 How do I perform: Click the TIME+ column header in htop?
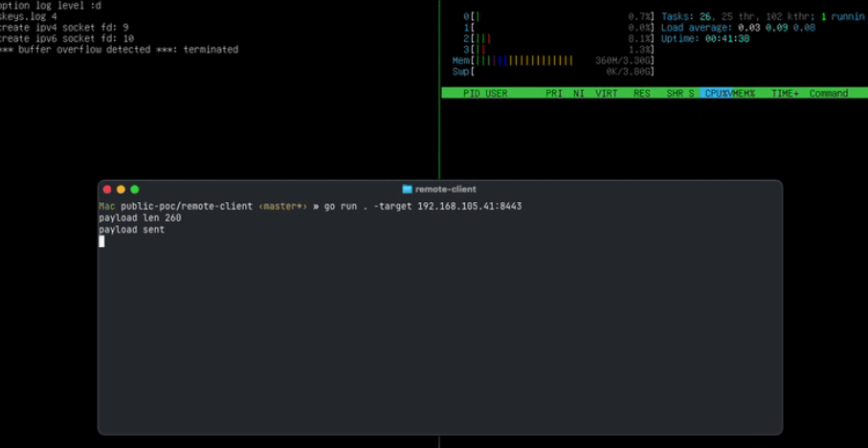pos(785,94)
